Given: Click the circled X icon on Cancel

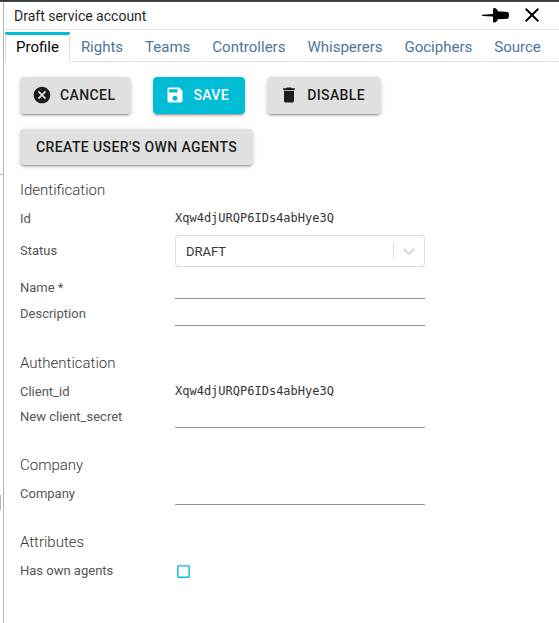Looking at the screenshot, I should [x=42, y=95].
